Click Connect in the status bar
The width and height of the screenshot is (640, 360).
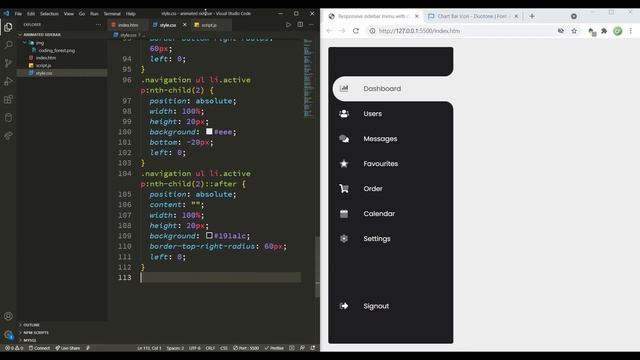click(39, 348)
